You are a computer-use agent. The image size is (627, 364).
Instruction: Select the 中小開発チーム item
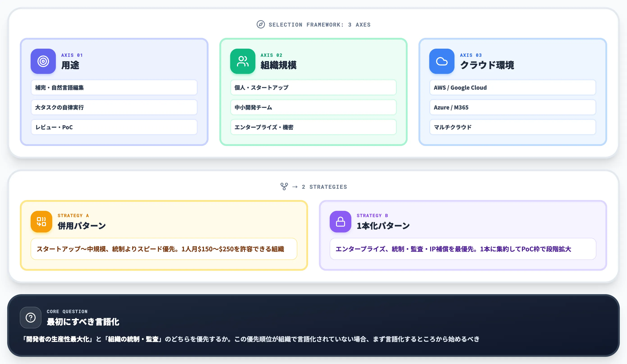313,107
